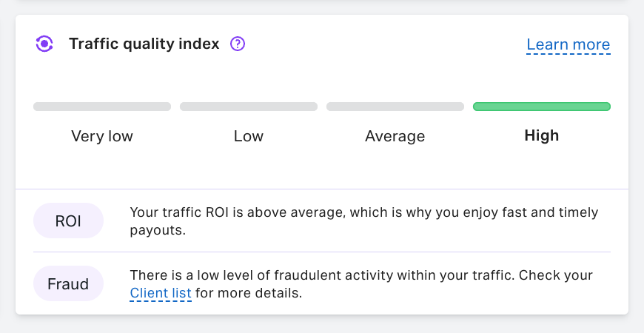Click the green High quality bar segment
Screen dimensions: 644x333
point(541,107)
